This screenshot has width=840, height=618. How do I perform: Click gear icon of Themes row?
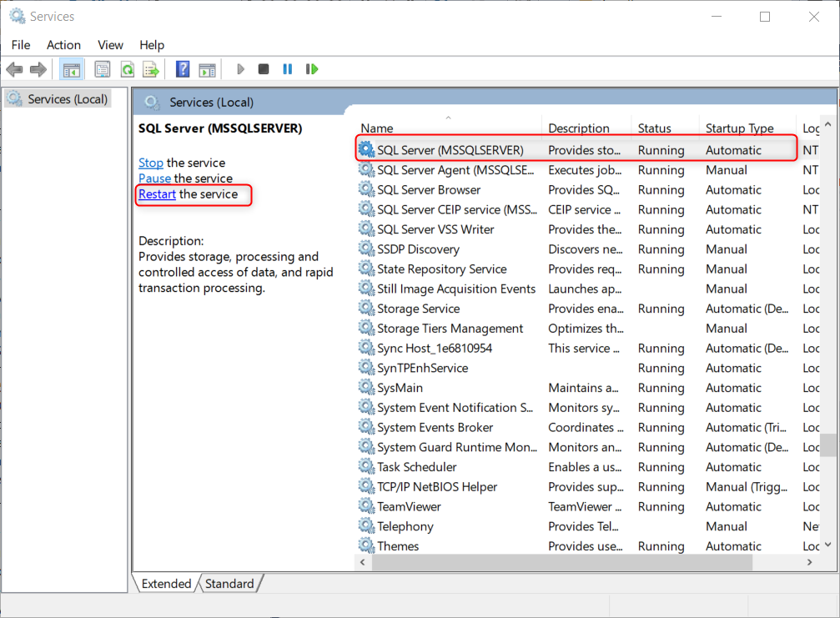(366, 546)
